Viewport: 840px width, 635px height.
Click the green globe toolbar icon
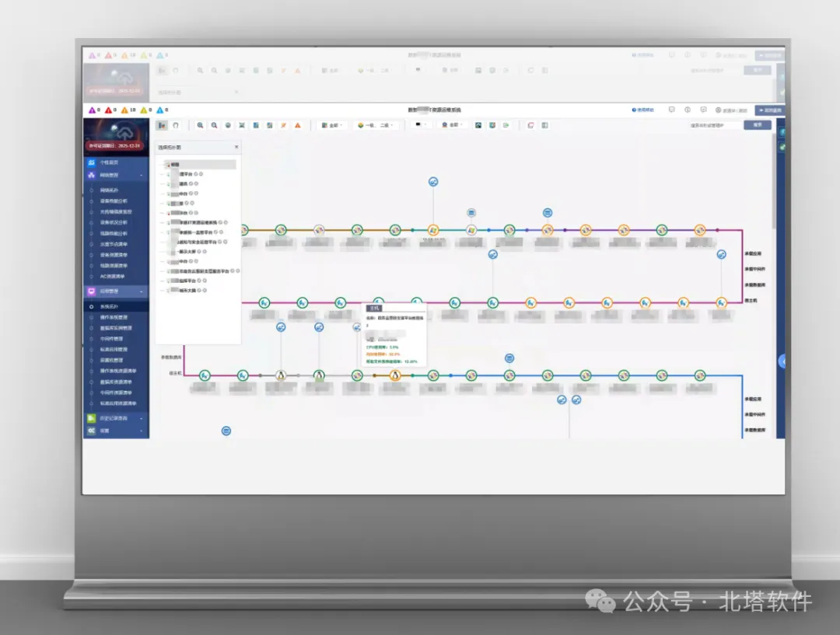[x=228, y=125]
